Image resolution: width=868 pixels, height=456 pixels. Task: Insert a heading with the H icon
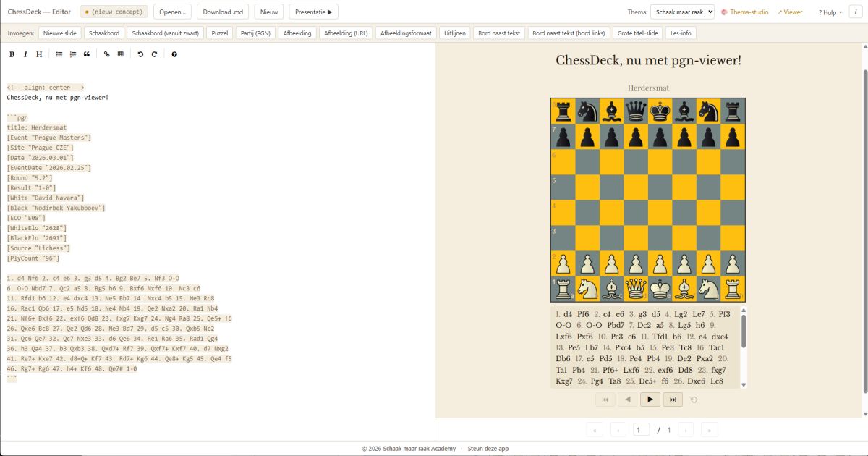pos(39,54)
